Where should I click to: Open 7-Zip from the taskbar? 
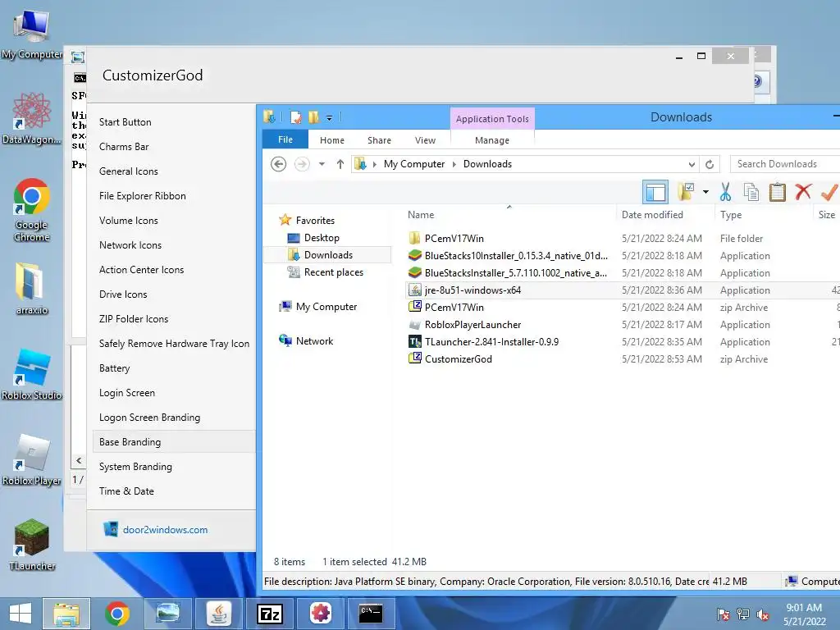point(270,614)
